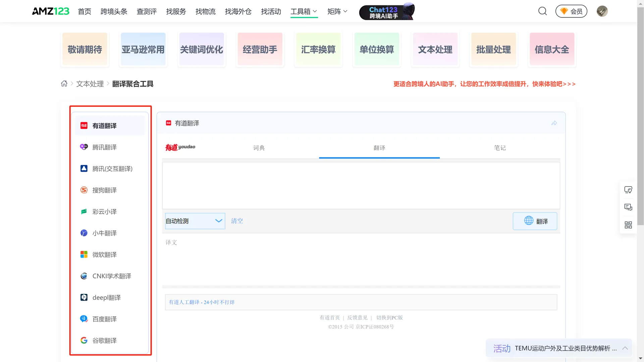Select 谷歌翻译 translator
The width and height of the screenshot is (644, 362).
coord(110,340)
